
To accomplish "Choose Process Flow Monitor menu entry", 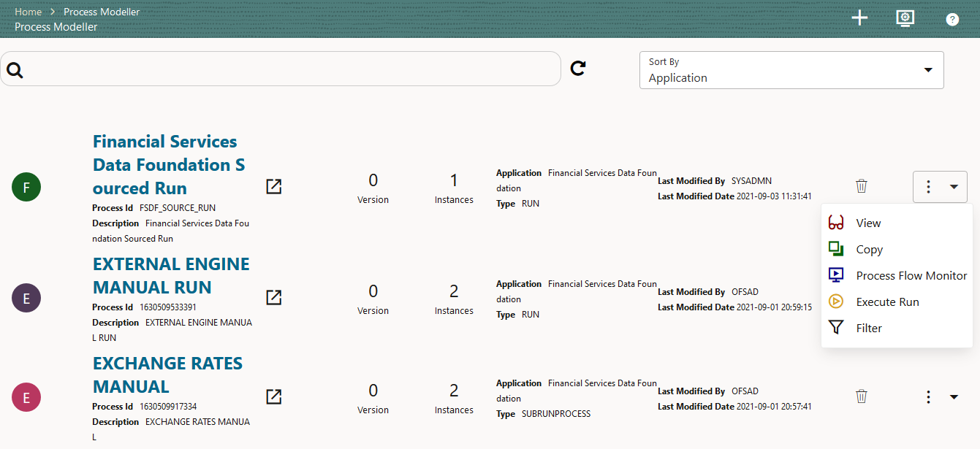I will (x=897, y=276).
